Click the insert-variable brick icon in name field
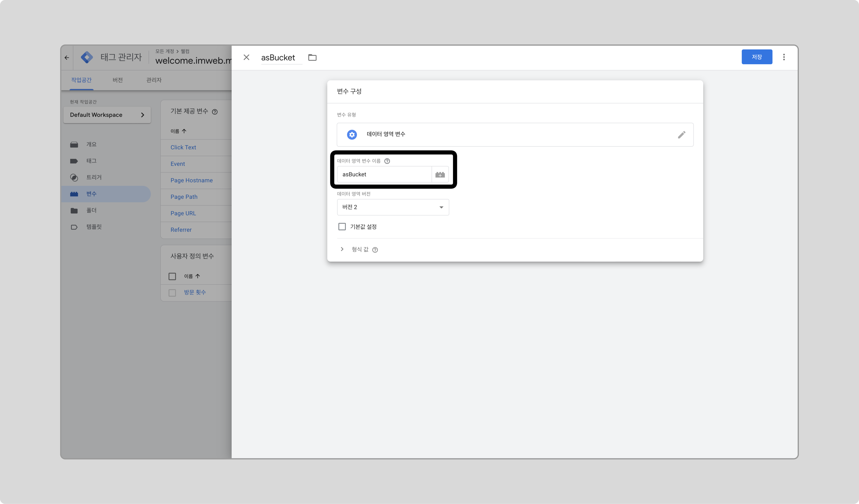The height and width of the screenshot is (504, 859). tap(440, 174)
